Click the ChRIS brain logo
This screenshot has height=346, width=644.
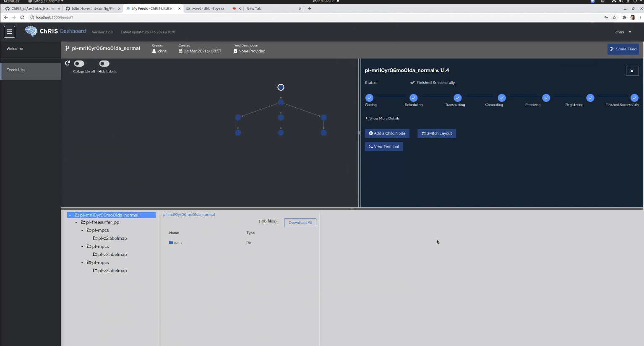pyautogui.click(x=31, y=31)
